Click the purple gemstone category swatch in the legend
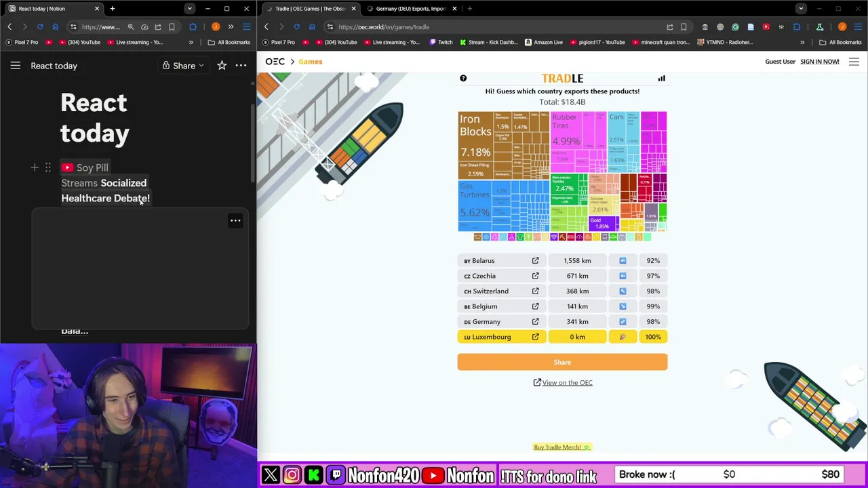Screen dimensions: 868x488 click(x=554, y=237)
